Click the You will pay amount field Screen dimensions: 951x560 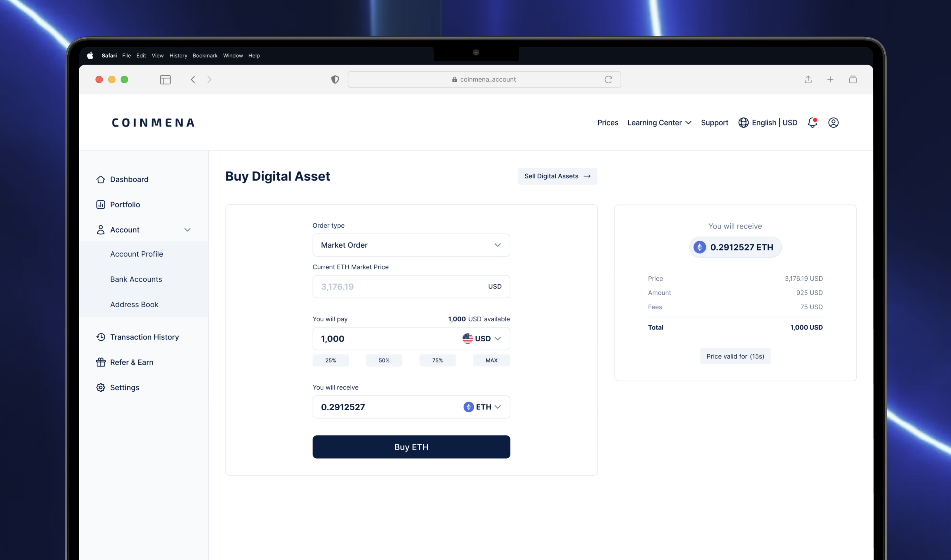411,339
